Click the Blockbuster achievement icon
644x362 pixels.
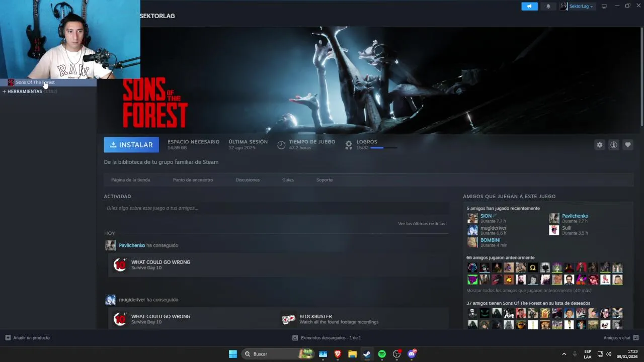288,319
